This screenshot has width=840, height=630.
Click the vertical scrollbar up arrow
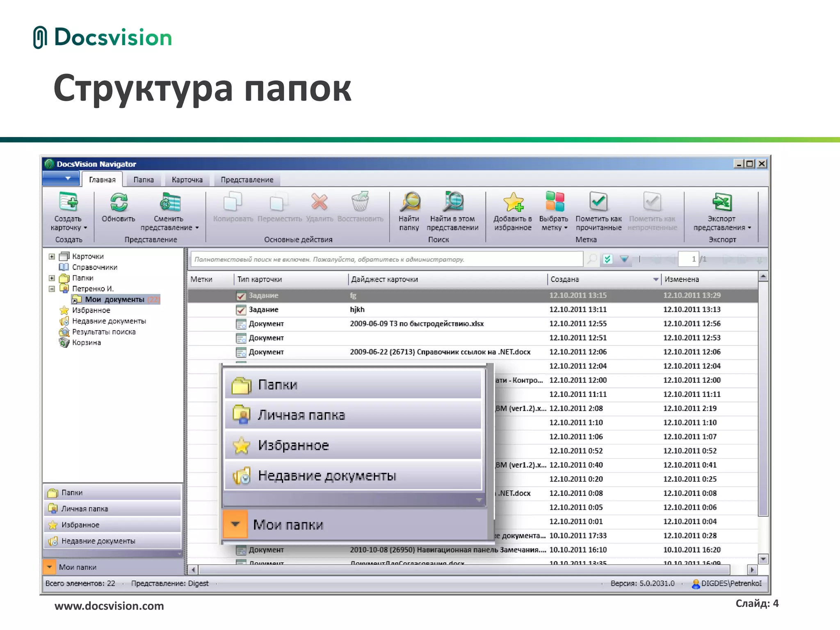(763, 276)
